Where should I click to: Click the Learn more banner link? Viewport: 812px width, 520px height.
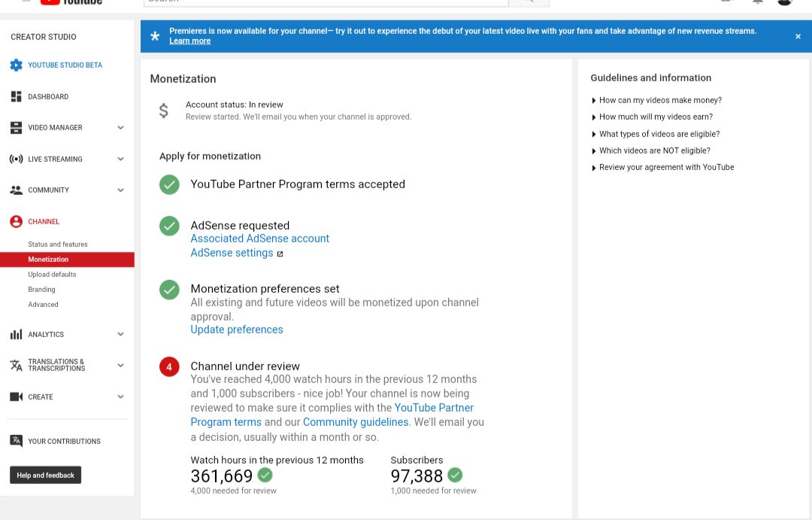tap(189, 41)
